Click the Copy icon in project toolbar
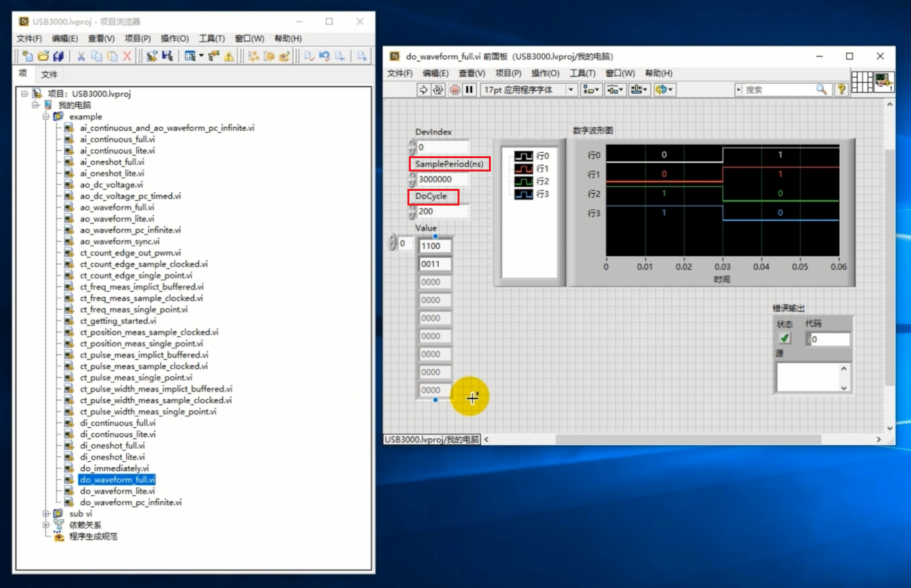Viewport: 911px width, 588px height. (x=96, y=56)
